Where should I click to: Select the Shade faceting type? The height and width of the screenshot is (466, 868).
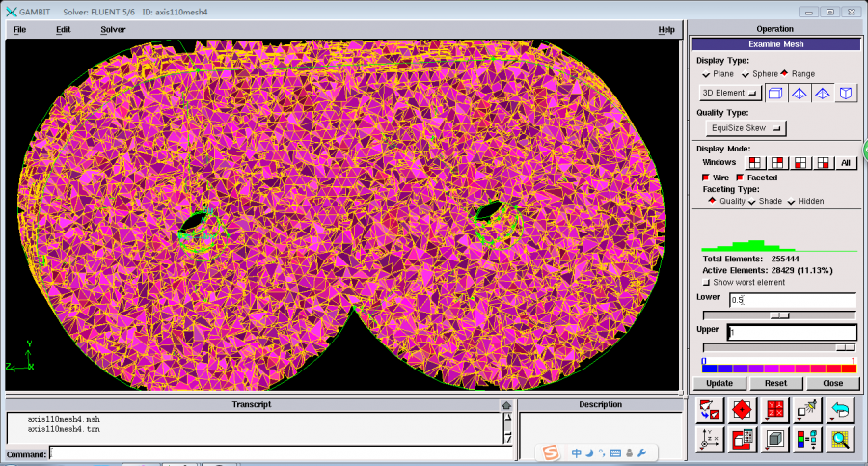765,201
